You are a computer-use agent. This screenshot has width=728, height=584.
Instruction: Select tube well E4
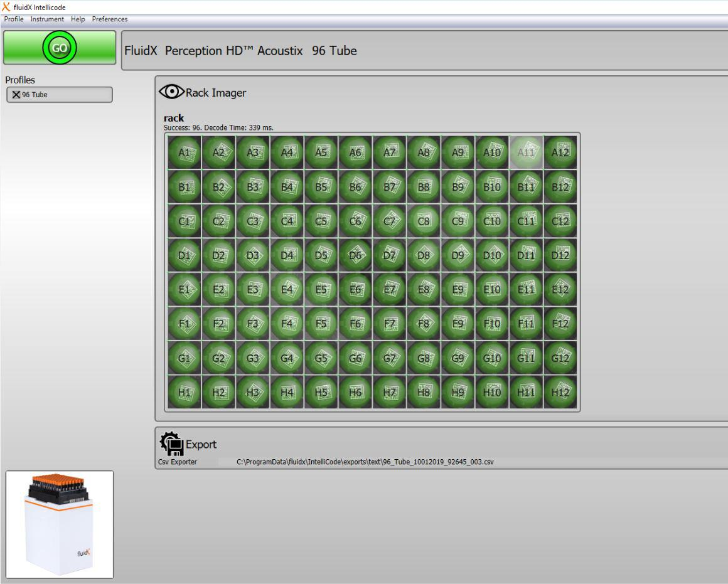(287, 290)
